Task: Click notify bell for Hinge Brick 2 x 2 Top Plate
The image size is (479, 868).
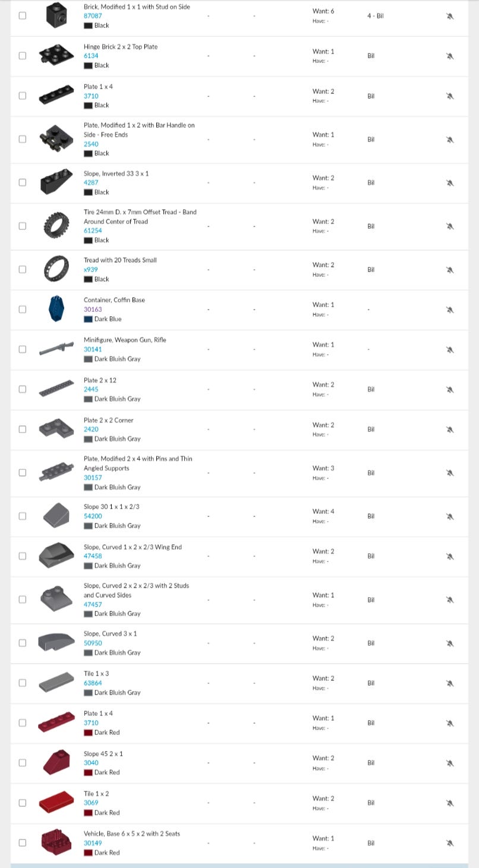Action: [x=450, y=56]
